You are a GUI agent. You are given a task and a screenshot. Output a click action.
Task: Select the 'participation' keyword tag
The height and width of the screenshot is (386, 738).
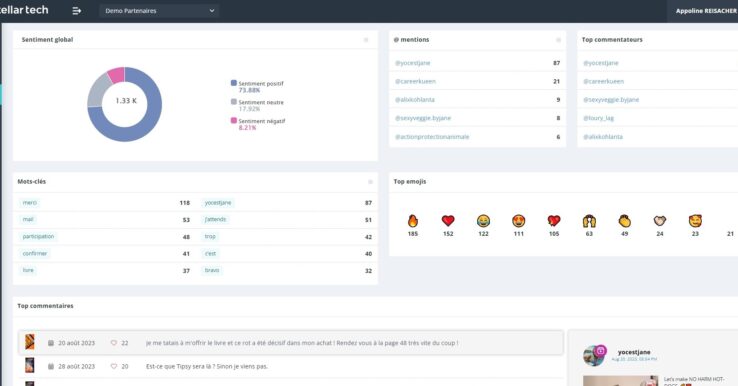pos(38,236)
